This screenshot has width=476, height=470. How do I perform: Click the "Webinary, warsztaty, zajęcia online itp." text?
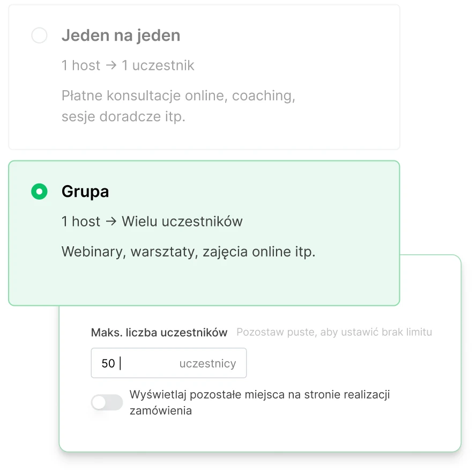tap(189, 252)
